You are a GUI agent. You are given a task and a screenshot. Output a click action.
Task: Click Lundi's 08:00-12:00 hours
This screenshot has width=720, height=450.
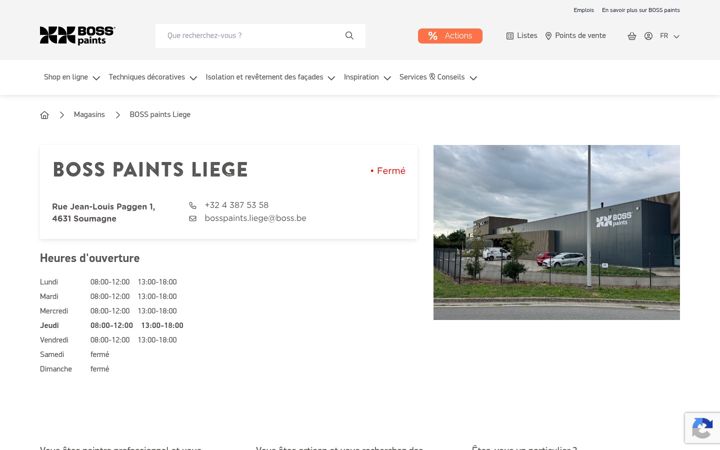pos(110,282)
